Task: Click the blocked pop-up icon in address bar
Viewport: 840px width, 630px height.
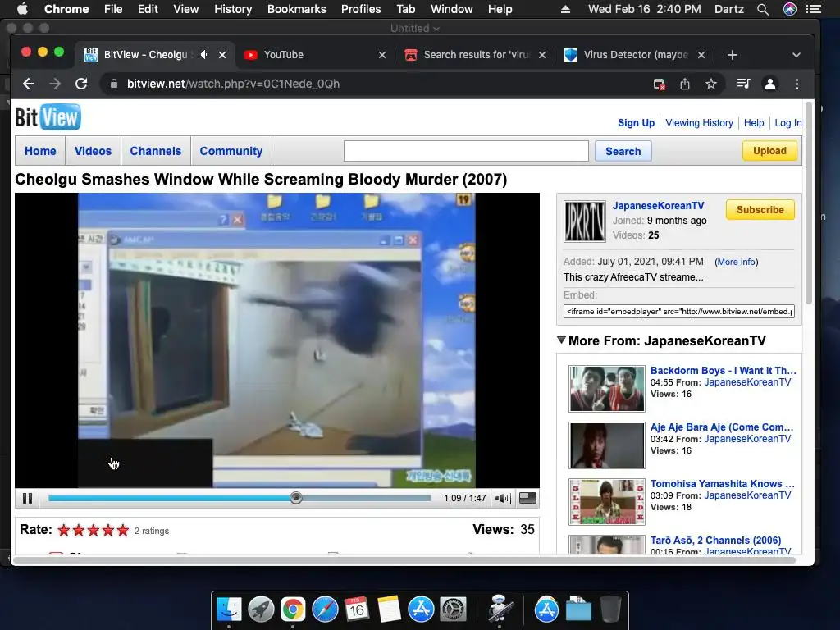Action: tap(659, 84)
